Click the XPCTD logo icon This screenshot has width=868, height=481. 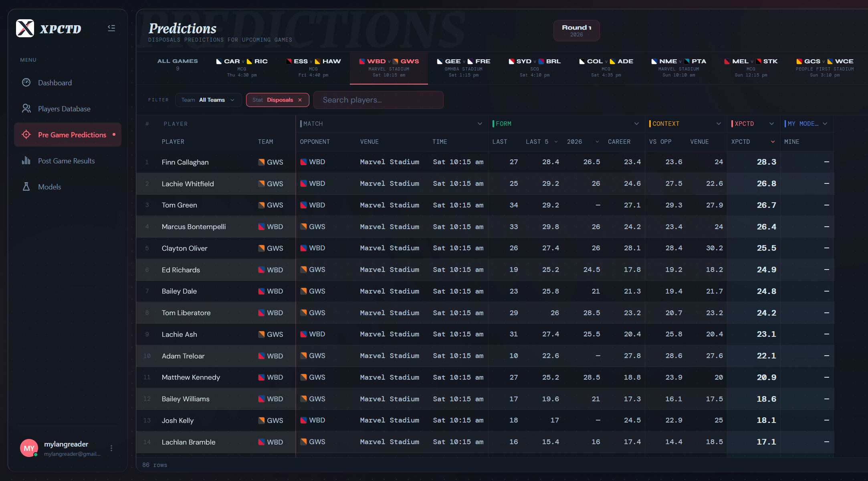25,28
